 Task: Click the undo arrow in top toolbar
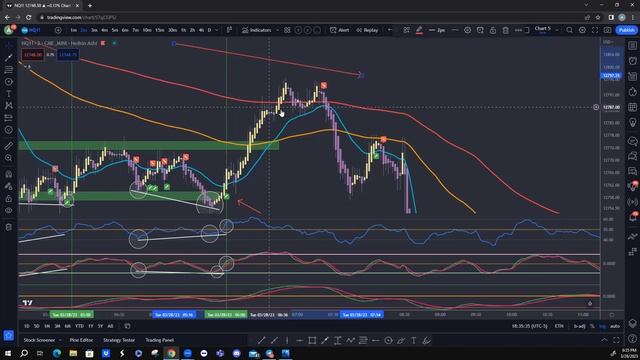point(390,30)
